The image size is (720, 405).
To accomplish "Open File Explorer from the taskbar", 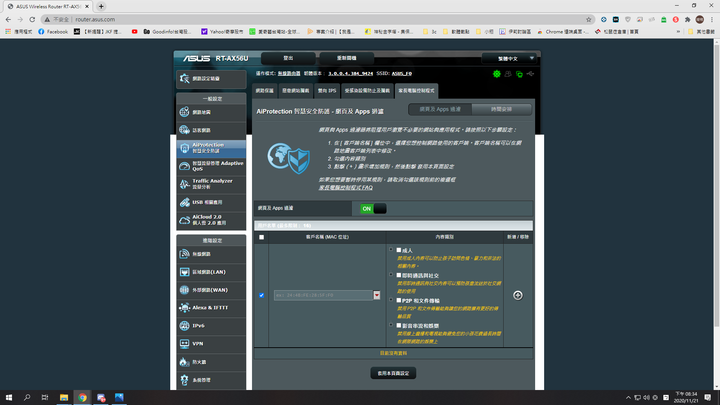I will (x=64, y=397).
